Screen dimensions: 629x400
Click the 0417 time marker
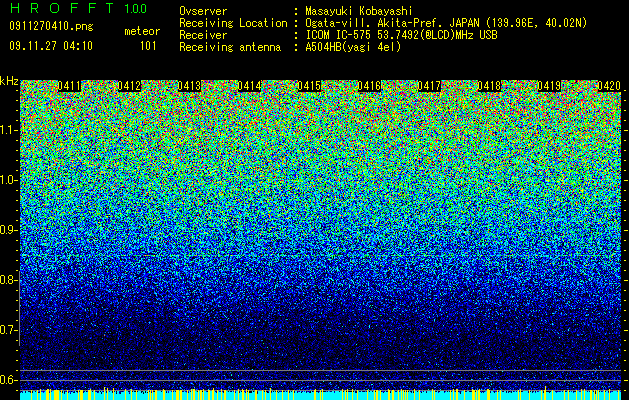point(429,86)
